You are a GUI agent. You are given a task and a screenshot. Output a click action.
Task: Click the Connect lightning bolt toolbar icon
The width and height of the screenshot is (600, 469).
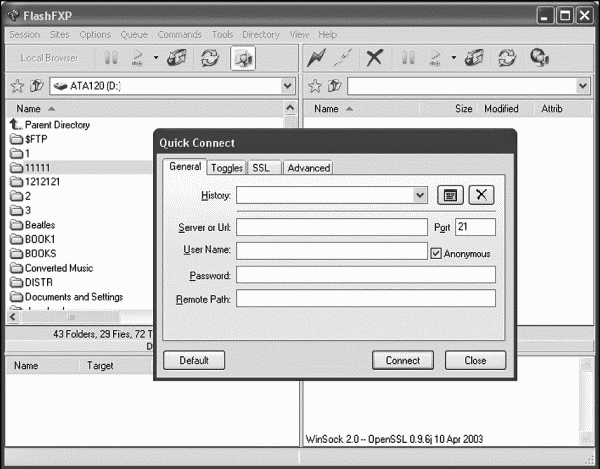coord(317,58)
